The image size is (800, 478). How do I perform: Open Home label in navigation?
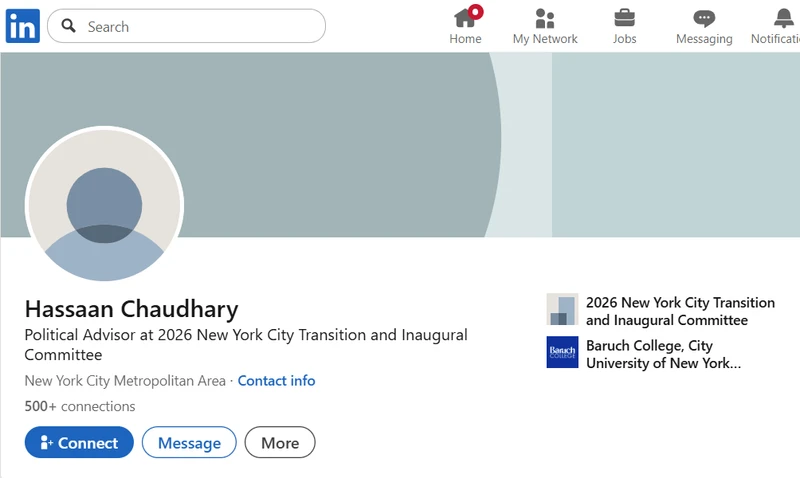pyautogui.click(x=465, y=39)
